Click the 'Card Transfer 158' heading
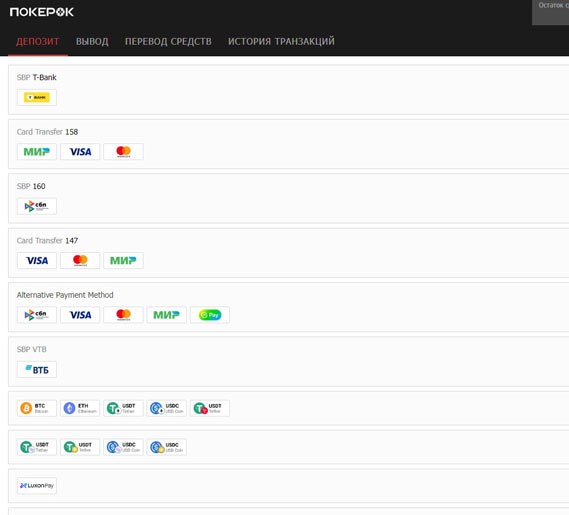569x515 pixels. [47, 132]
